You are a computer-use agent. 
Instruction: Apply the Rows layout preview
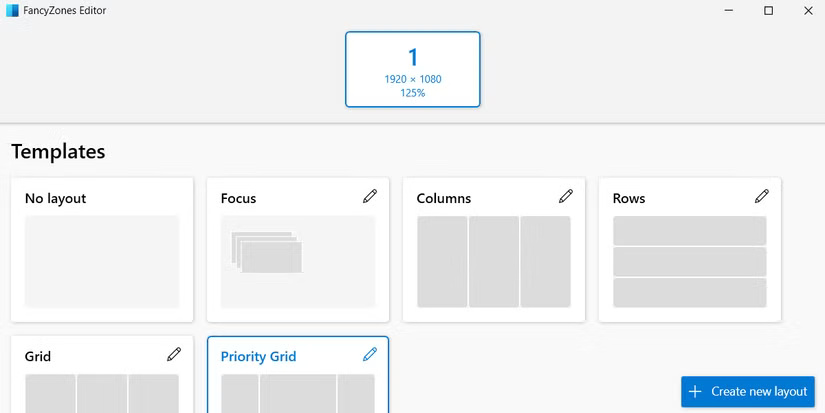690,261
